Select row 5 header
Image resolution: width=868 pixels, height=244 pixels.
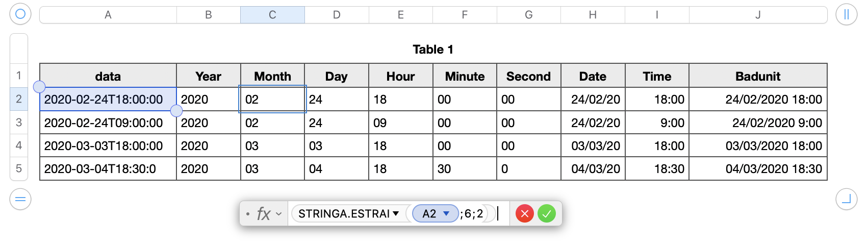click(19, 168)
